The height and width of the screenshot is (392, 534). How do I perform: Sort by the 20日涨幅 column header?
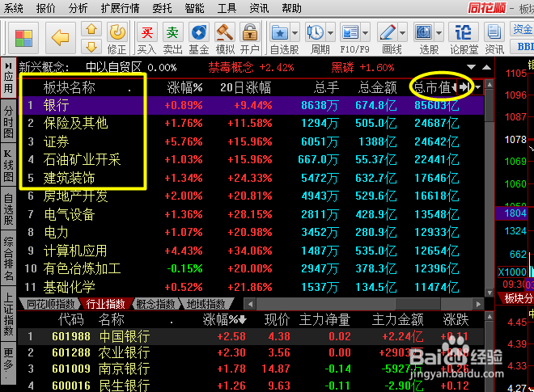(245, 88)
